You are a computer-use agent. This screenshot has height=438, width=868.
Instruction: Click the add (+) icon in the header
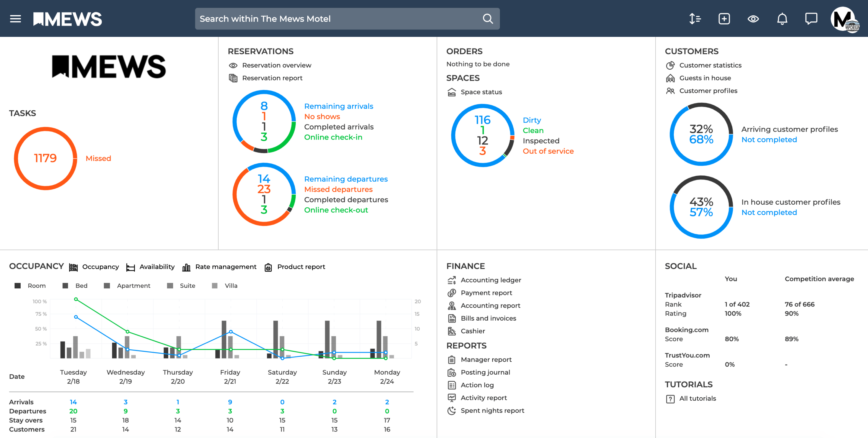point(724,18)
